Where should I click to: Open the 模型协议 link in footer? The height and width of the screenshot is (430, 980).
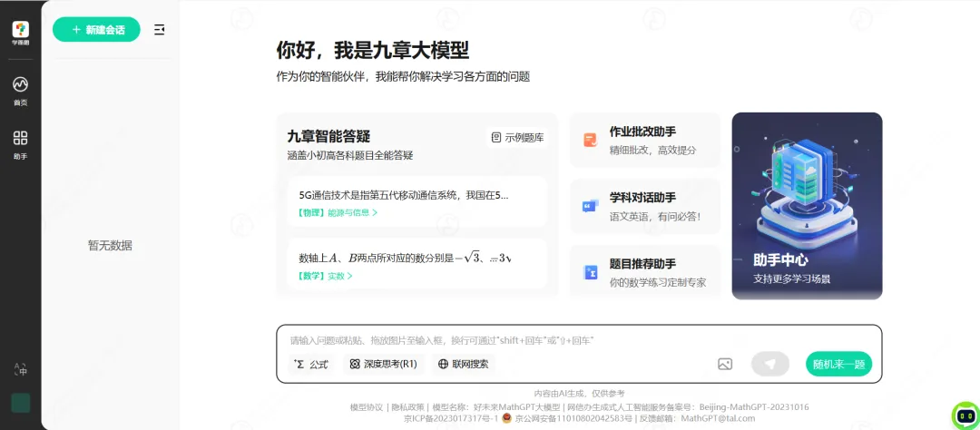click(367, 407)
